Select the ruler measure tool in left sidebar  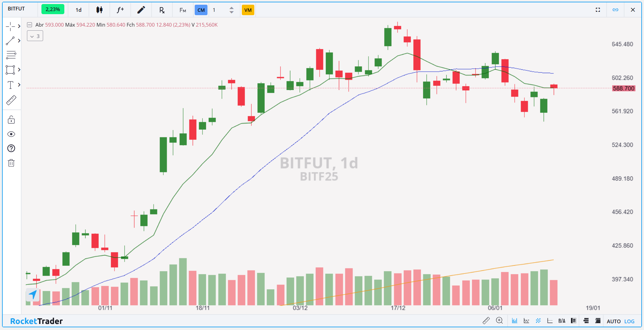coord(11,100)
